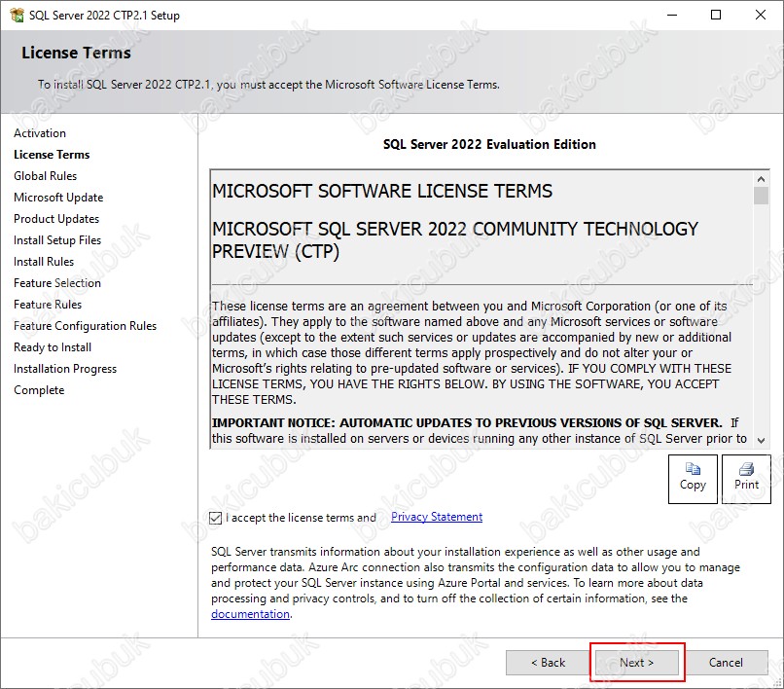Image resolution: width=784 pixels, height=689 pixels.
Task: Click the SQL Server 2022 Evaluation Edition title
Action: [489, 145]
